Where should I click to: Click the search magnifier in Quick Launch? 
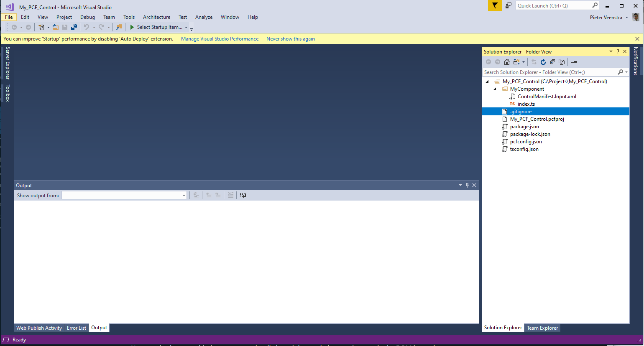[595, 5]
